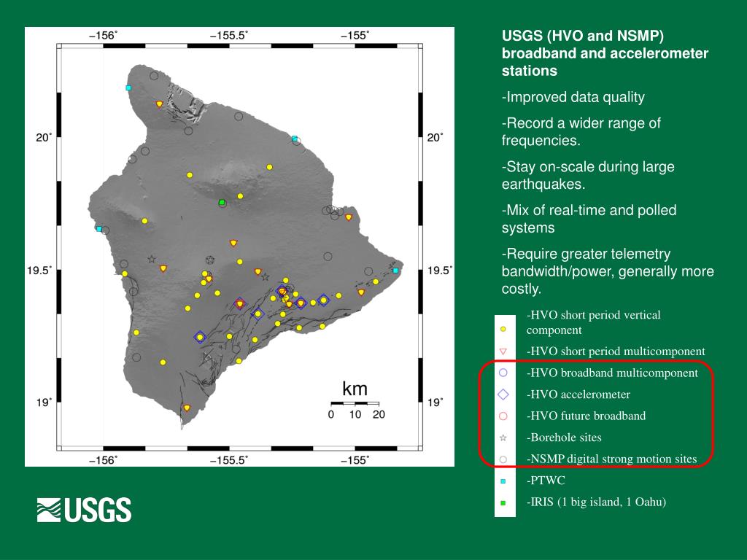Viewport: 747px width, 560px height.
Task: Select the blue diamond accelerometer legend symbol
Action: coord(503,394)
